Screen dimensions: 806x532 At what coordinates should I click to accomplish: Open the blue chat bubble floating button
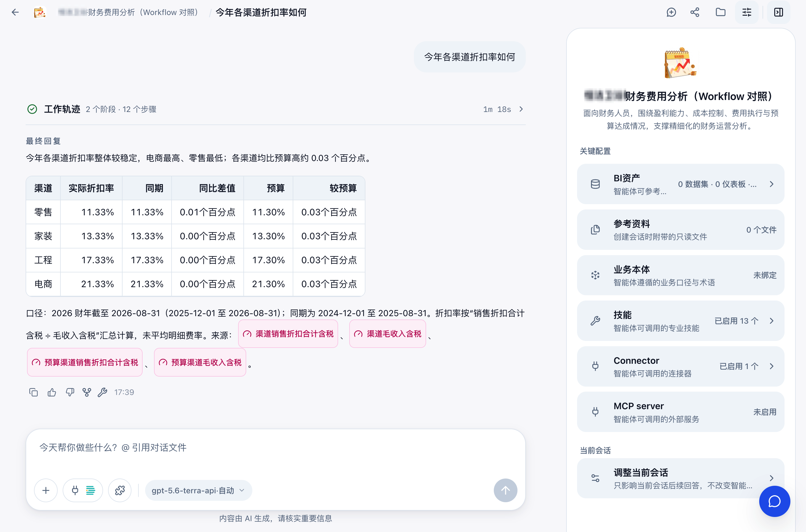(x=775, y=501)
